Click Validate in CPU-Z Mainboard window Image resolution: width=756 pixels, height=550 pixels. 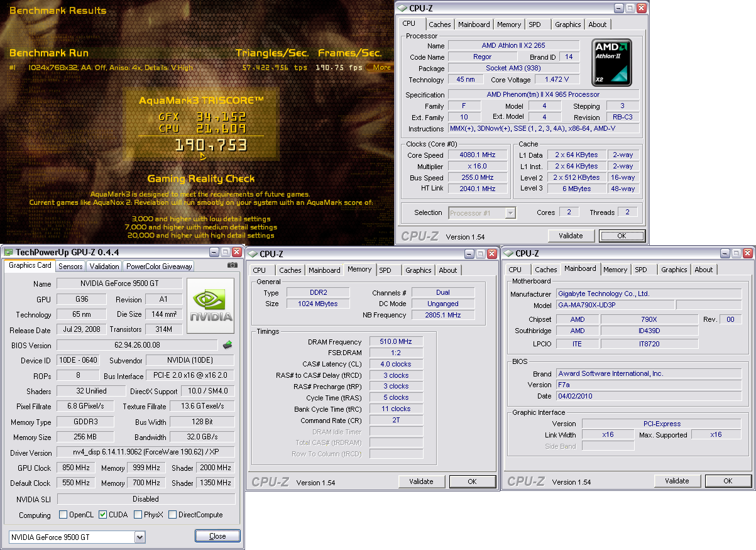(x=677, y=481)
